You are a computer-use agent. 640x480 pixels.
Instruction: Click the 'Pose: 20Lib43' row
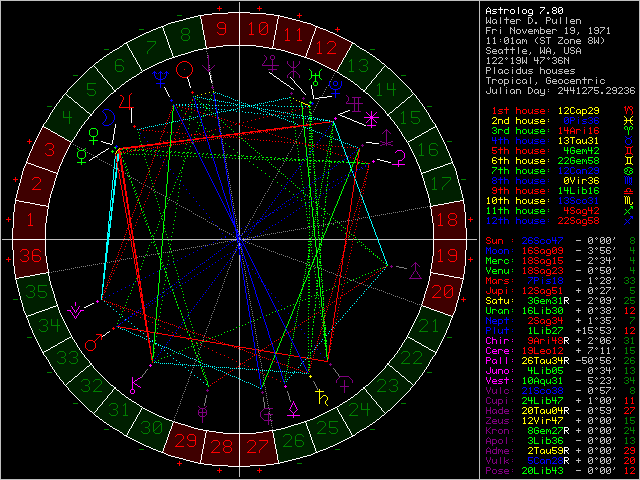point(560,471)
